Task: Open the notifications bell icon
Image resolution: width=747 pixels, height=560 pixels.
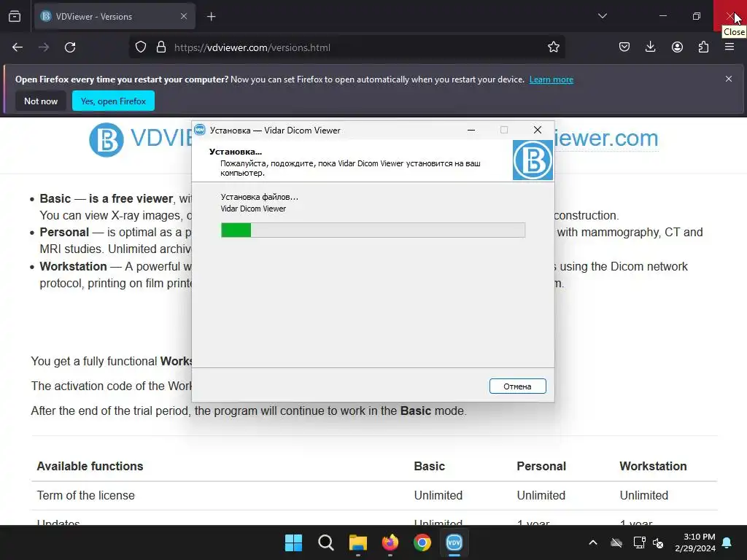Action: [727, 542]
